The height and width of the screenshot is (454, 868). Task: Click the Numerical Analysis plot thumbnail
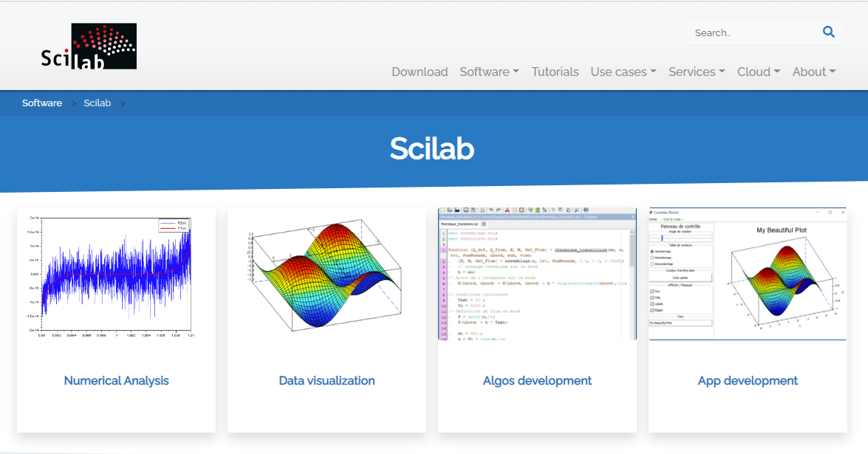(116, 275)
